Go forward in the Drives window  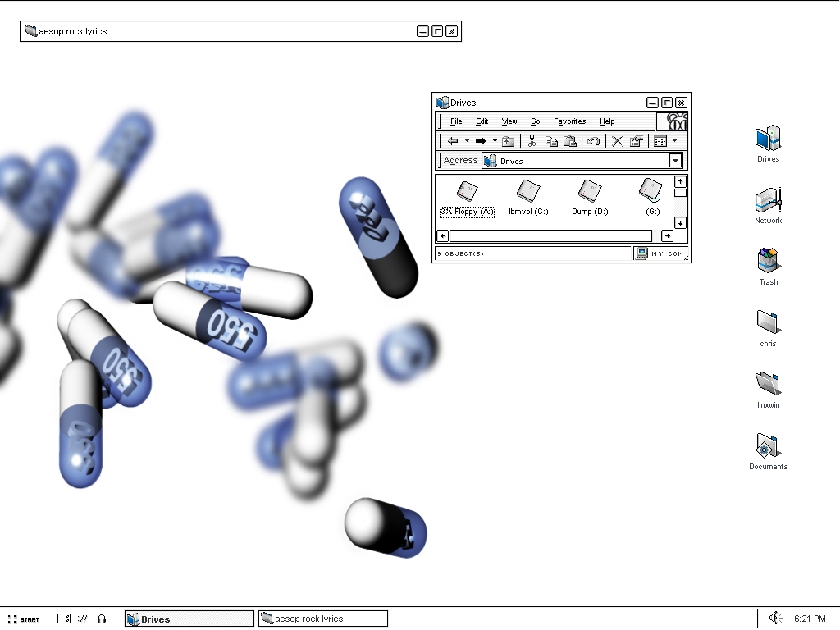[x=481, y=141]
